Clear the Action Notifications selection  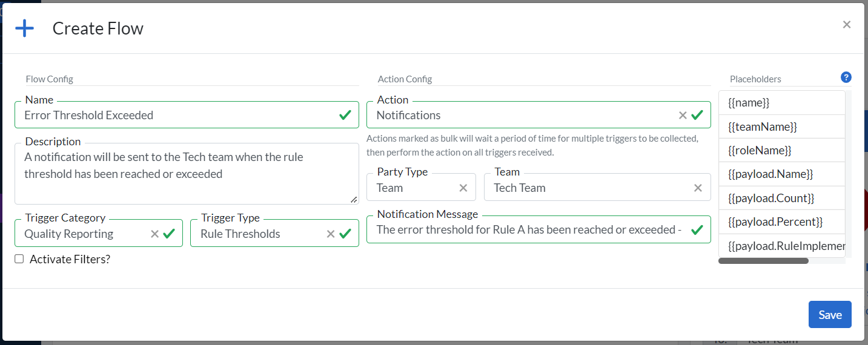683,115
